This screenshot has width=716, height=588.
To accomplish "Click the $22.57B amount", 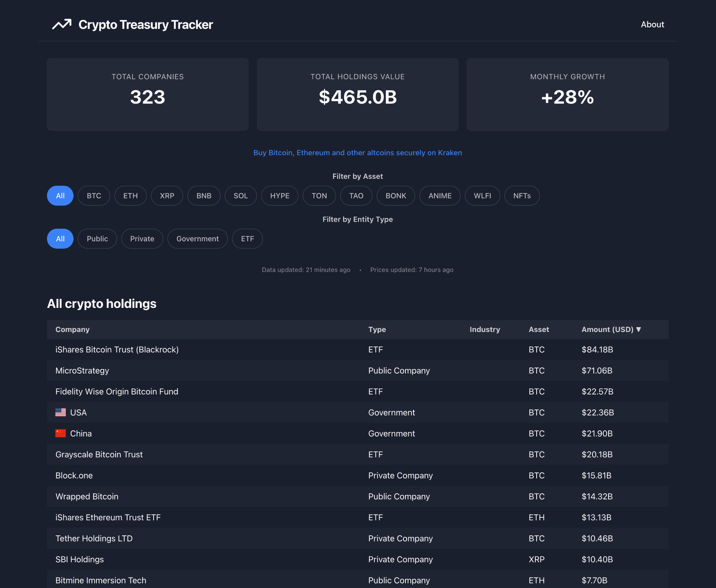I will point(597,392).
